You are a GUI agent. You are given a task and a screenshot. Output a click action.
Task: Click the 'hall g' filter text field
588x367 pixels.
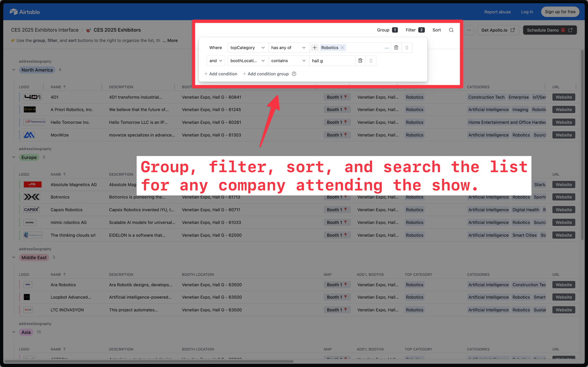(332, 61)
